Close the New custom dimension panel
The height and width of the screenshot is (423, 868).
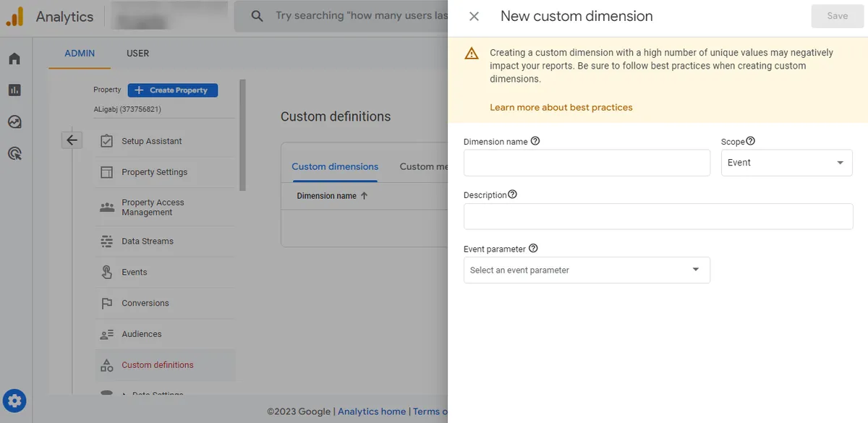(474, 17)
